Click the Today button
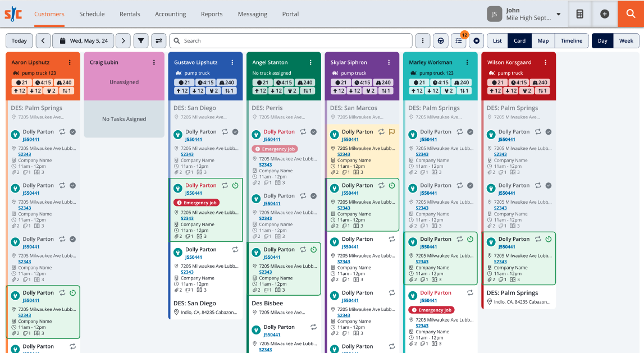The width and height of the screenshot is (644, 353). [x=19, y=40]
